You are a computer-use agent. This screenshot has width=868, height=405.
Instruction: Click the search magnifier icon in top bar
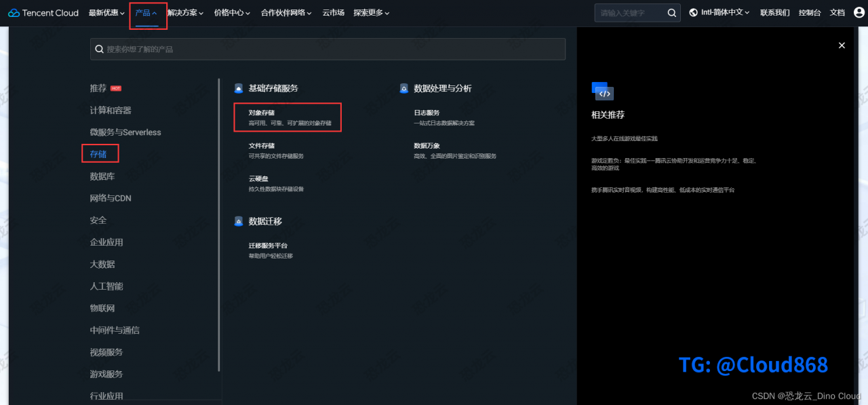point(671,12)
